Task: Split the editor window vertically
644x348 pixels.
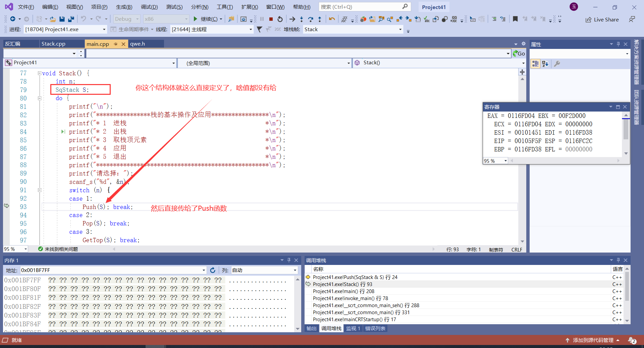Action: (522, 72)
